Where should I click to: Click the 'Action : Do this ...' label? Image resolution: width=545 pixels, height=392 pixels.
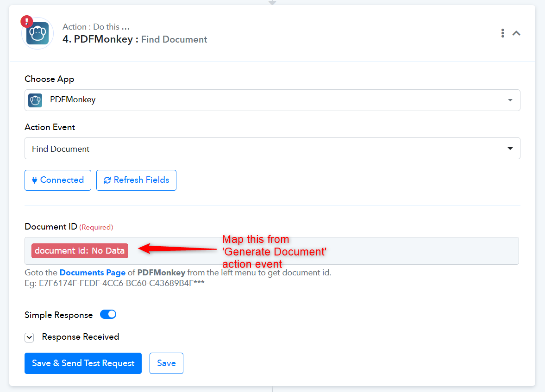click(96, 27)
